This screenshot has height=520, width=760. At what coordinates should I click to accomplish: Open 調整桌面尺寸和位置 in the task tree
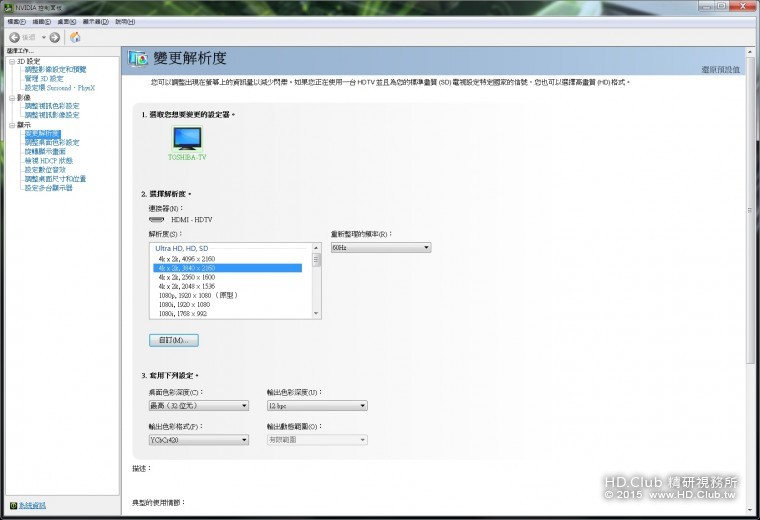(x=55, y=179)
